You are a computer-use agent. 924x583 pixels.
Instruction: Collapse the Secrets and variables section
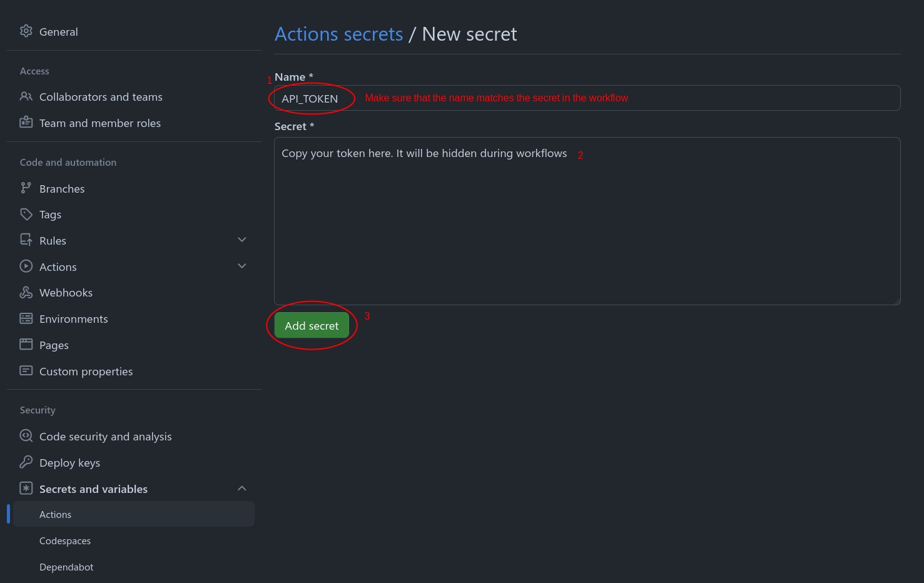pos(242,488)
